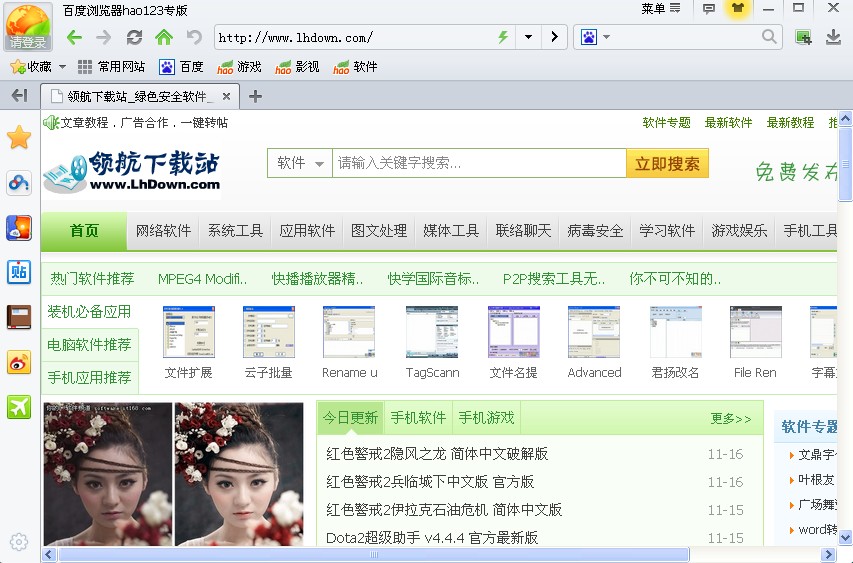The height and width of the screenshot is (563, 853).
Task: Open the 软件 category dropdown in site search
Action: pyautogui.click(x=300, y=163)
